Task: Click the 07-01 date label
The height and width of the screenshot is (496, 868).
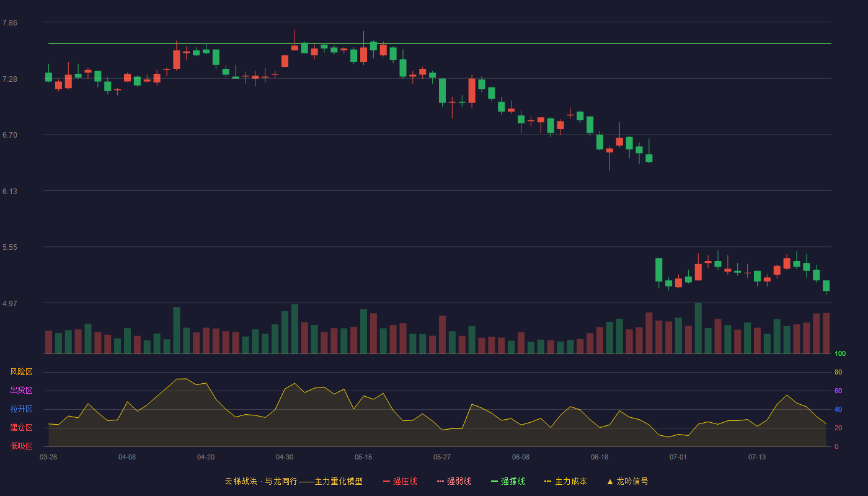Action: tap(678, 457)
